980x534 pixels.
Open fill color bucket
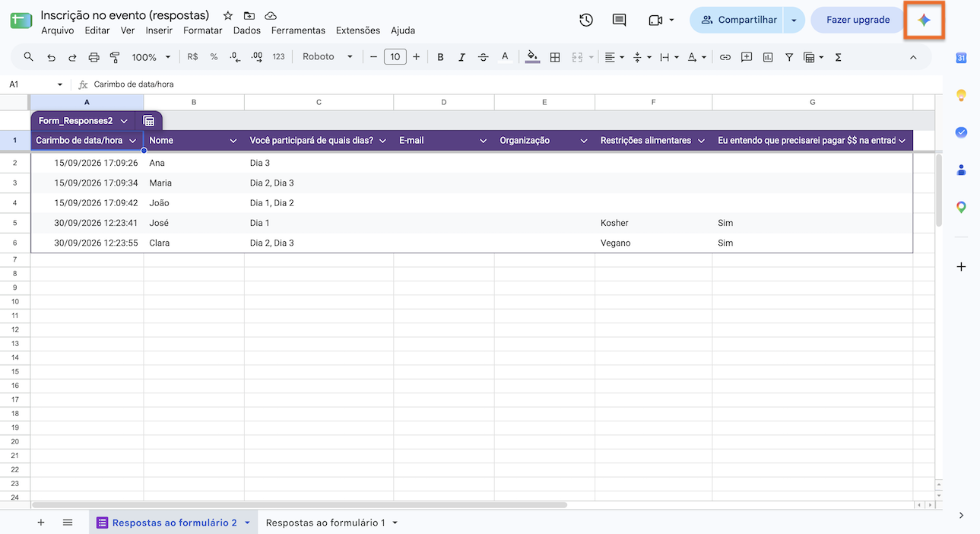(532, 57)
